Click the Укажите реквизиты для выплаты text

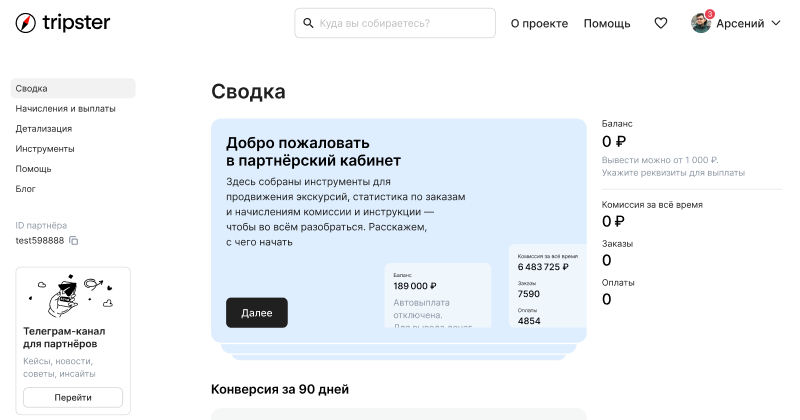tap(672, 173)
